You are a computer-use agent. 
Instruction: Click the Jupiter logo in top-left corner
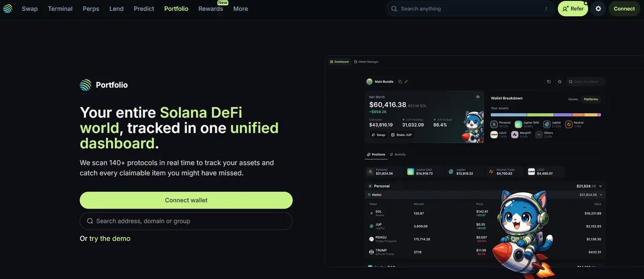(7, 9)
